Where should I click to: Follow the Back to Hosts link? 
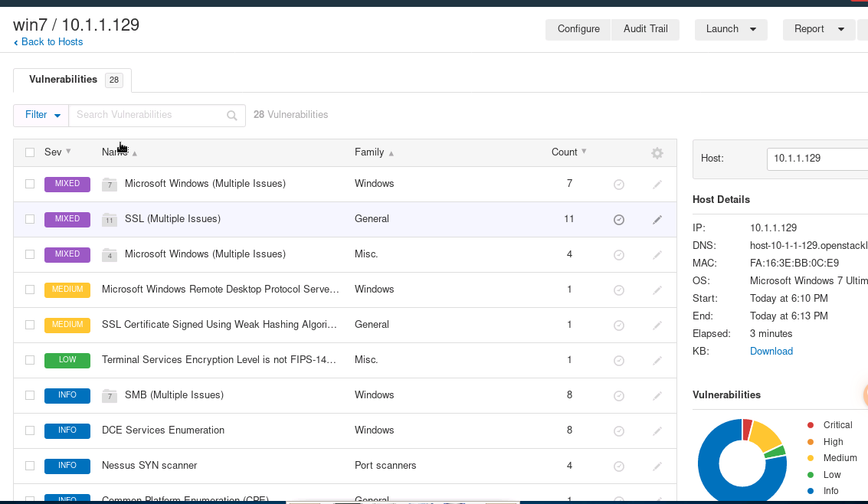(x=51, y=42)
